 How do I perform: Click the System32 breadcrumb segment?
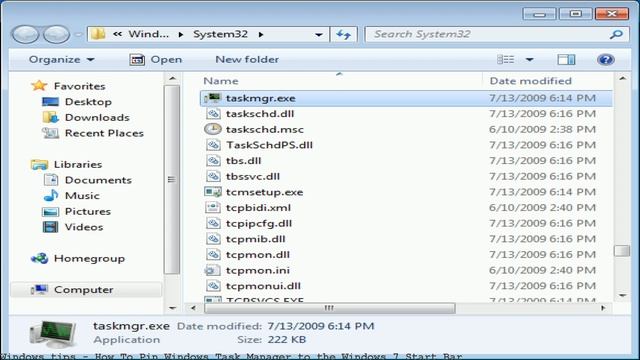[x=220, y=34]
